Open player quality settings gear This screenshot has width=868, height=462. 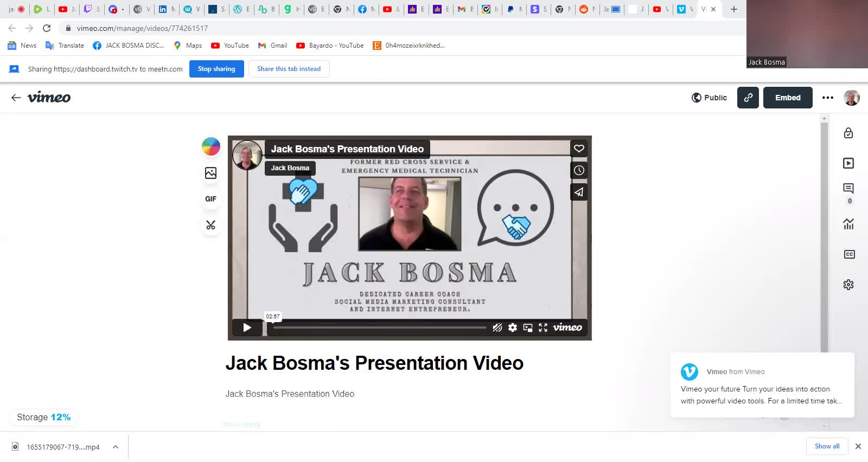(x=512, y=328)
